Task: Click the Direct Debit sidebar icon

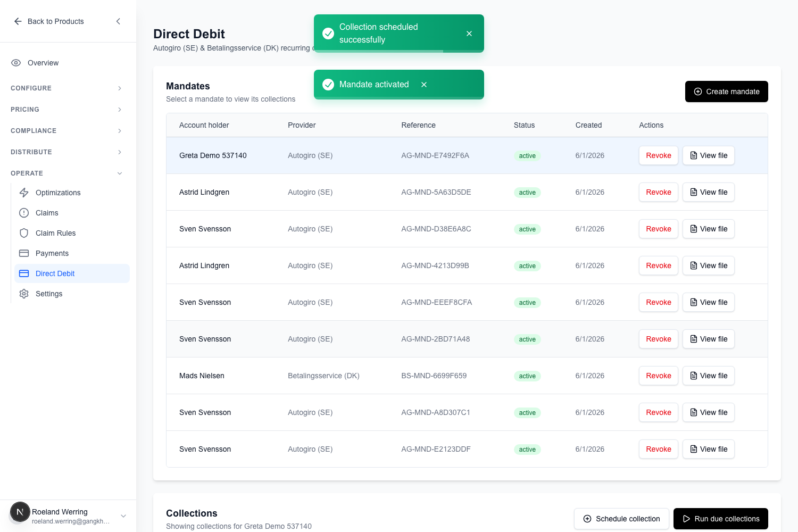Action: pos(24,273)
